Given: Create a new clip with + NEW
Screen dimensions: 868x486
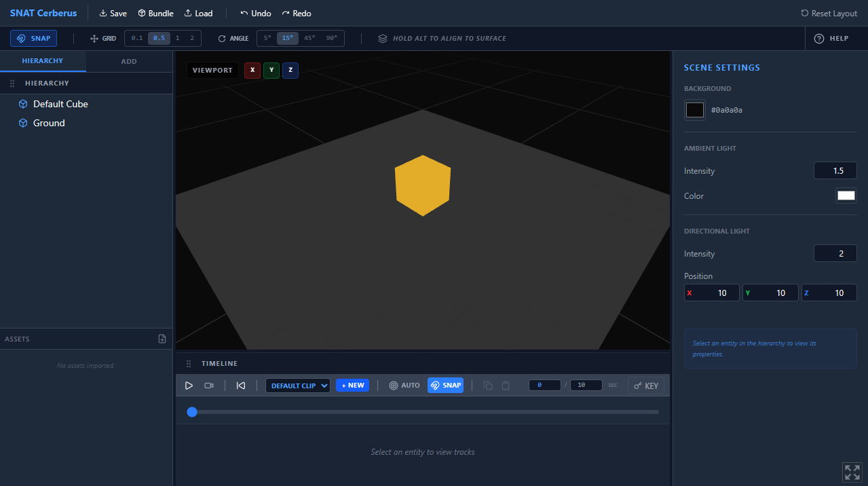Looking at the screenshot, I should [352, 386].
